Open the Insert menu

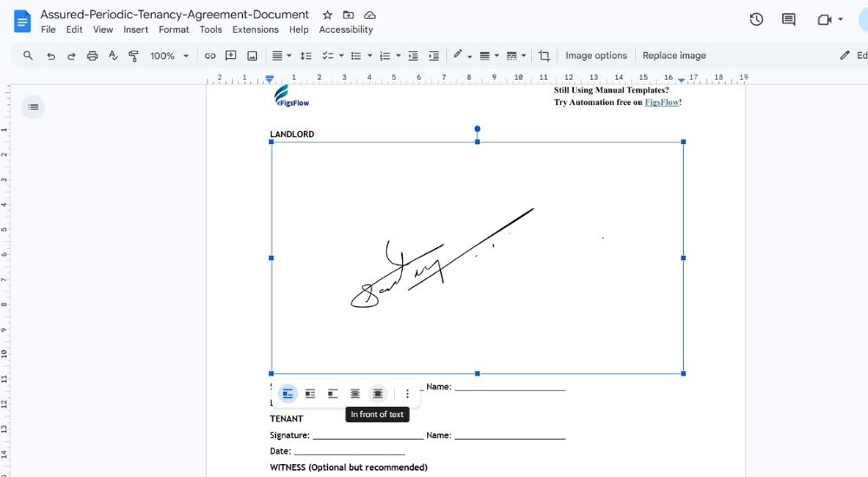click(x=135, y=29)
